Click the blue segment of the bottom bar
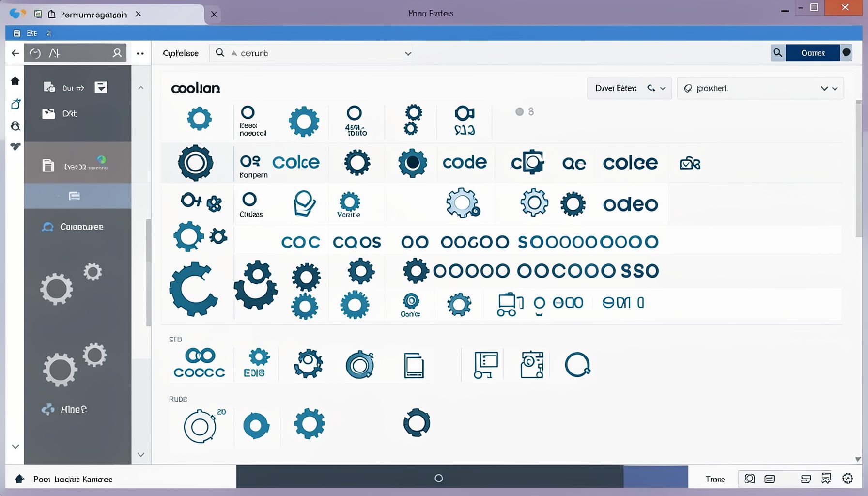Viewport: 868px width, 496px height. pos(655,477)
